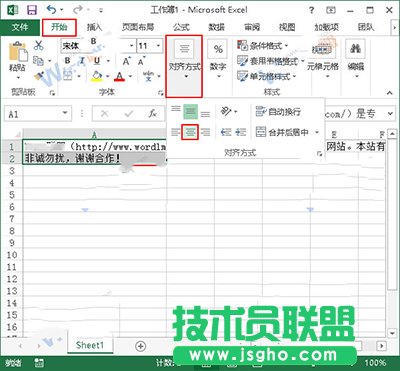Switch to the 审阅 Review tab
This screenshot has width=400, height=371.
[x=252, y=27]
